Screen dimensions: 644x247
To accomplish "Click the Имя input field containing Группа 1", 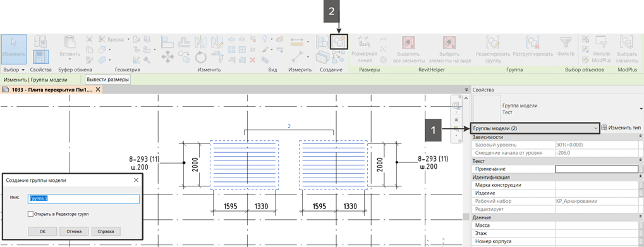I will pyautogui.click(x=83, y=198).
